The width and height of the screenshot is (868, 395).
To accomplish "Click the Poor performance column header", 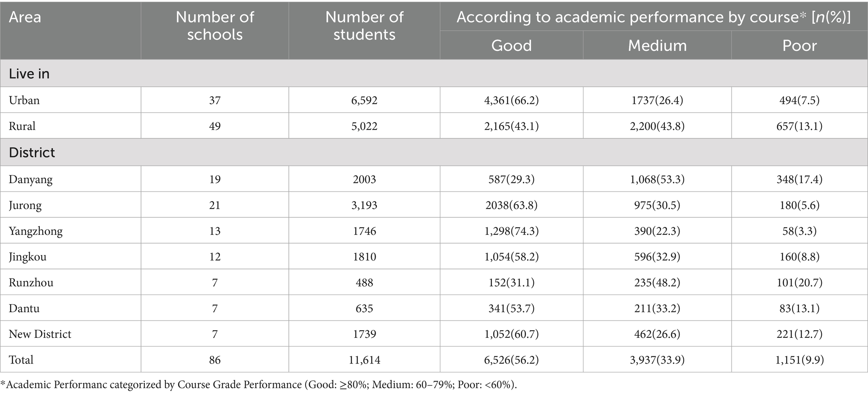I will (x=799, y=45).
